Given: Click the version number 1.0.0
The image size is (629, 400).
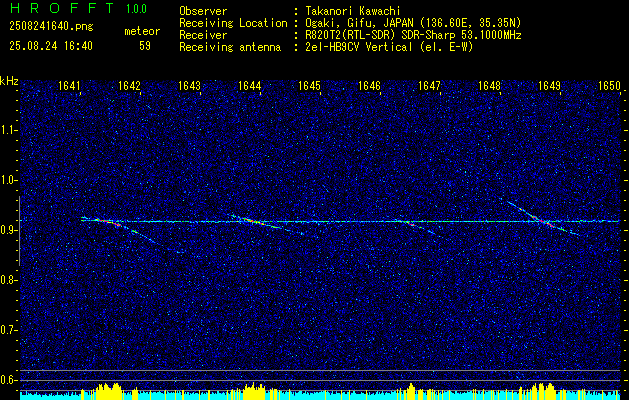Looking at the screenshot, I should [x=136, y=9].
